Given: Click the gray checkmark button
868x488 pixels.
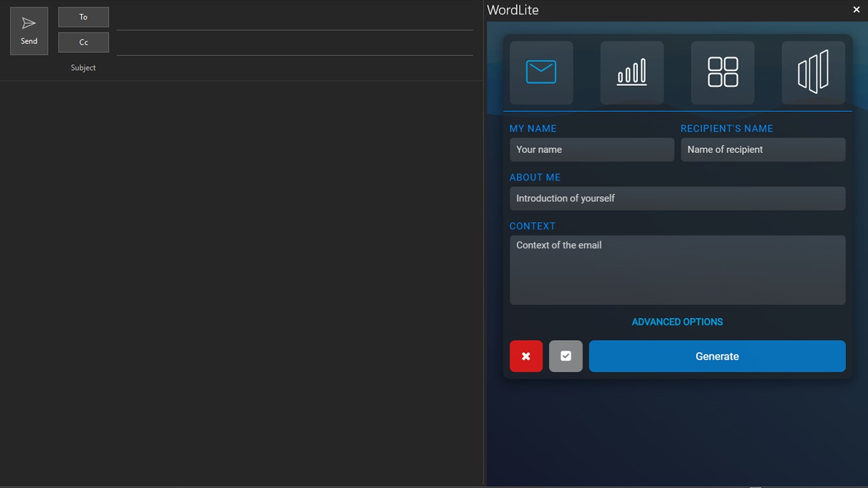Looking at the screenshot, I should tap(566, 356).
